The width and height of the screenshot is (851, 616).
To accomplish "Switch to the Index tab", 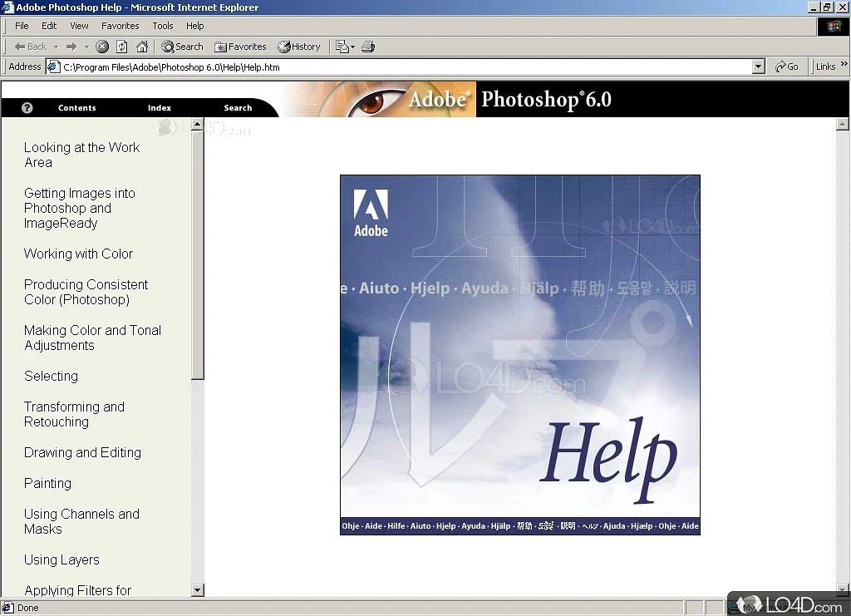I will point(160,108).
